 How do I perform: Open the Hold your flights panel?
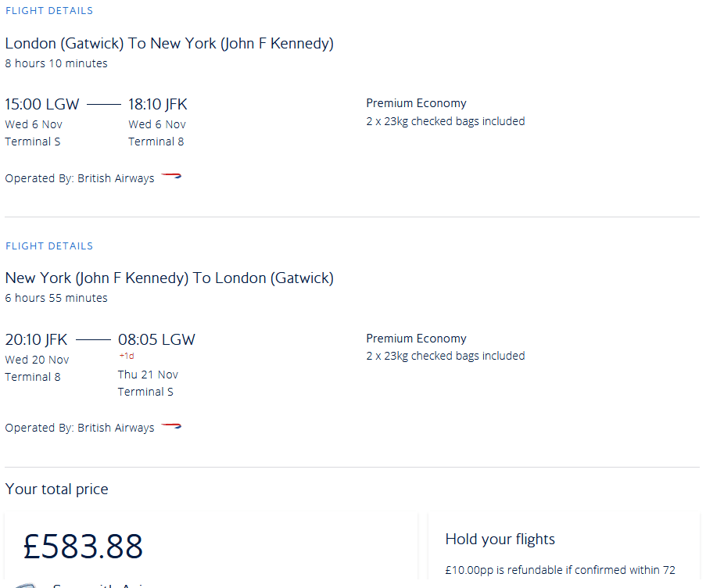click(500, 539)
